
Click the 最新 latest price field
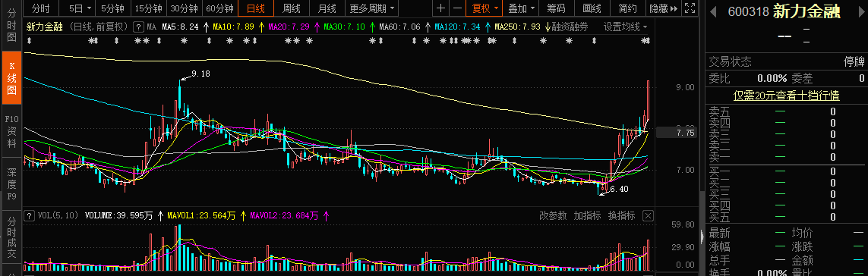click(x=747, y=233)
